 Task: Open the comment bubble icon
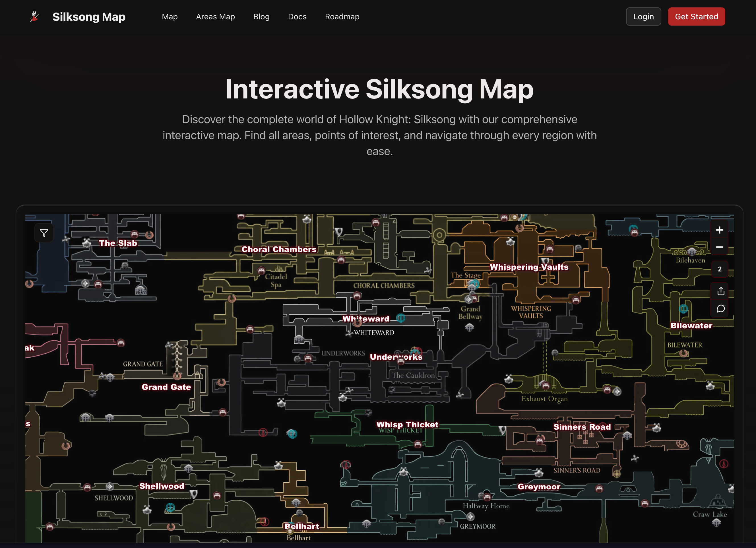[x=721, y=309]
